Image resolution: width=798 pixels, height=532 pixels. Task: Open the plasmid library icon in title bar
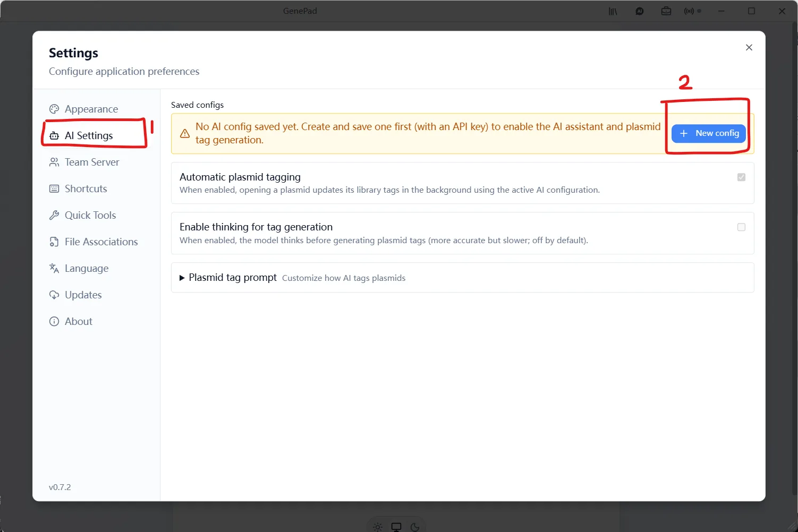(x=613, y=11)
